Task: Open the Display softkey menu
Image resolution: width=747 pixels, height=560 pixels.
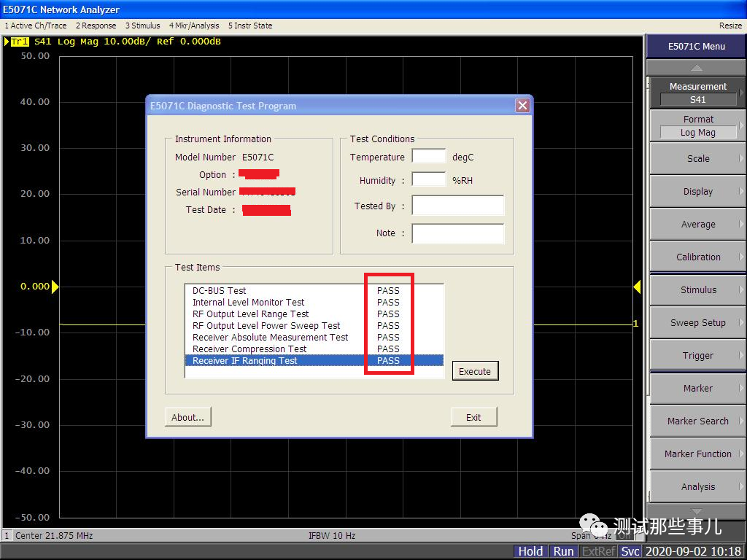Action: coord(697,192)
